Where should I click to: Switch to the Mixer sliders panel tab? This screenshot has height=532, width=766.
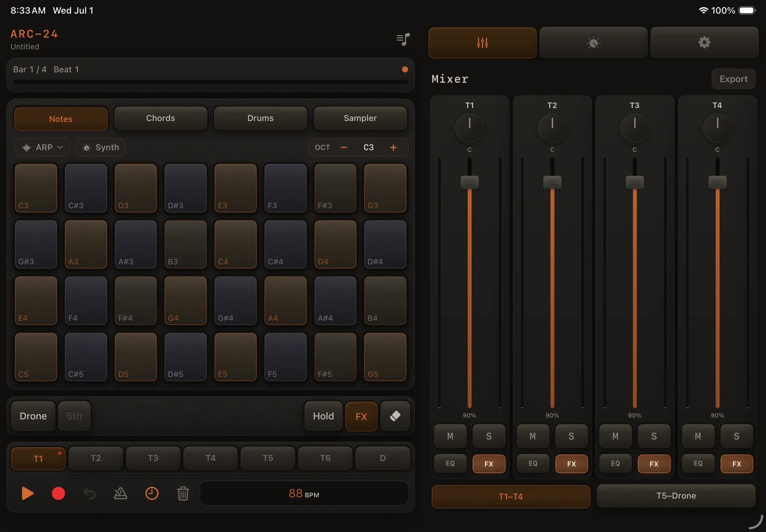(482, 43)
